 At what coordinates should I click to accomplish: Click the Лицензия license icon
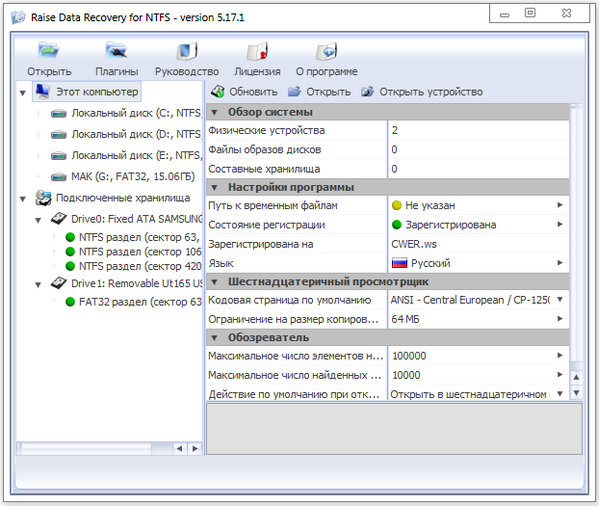(x=257, y=51)
